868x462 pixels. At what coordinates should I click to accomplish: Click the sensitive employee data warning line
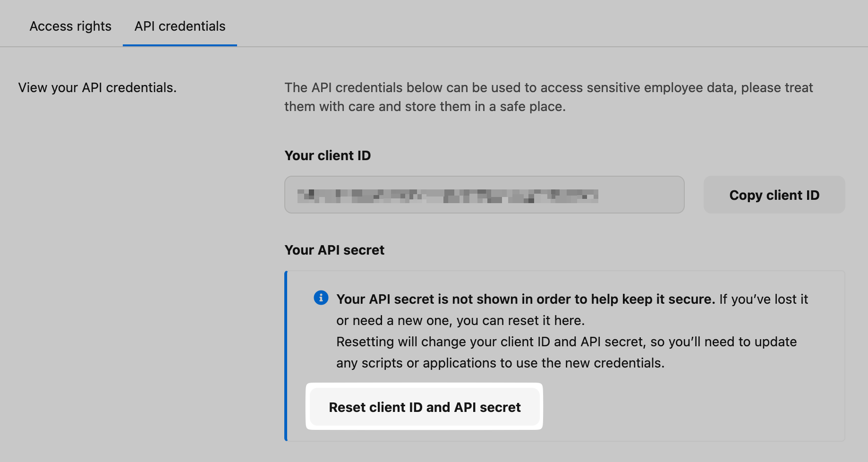(x=548, y=87)
